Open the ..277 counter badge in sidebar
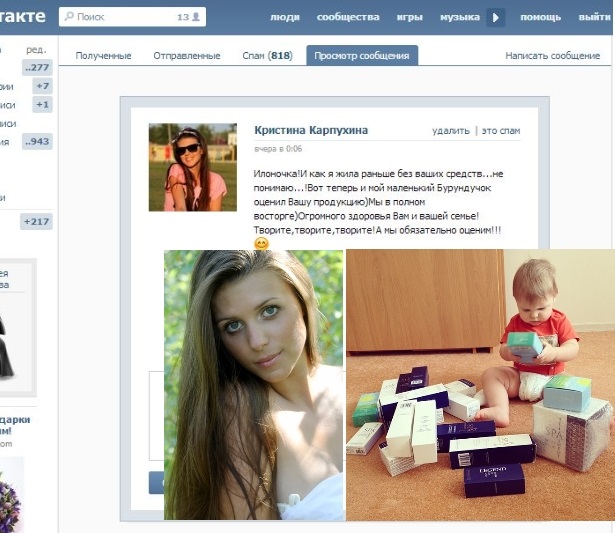615x533 pixels. (x=37, y=67)
